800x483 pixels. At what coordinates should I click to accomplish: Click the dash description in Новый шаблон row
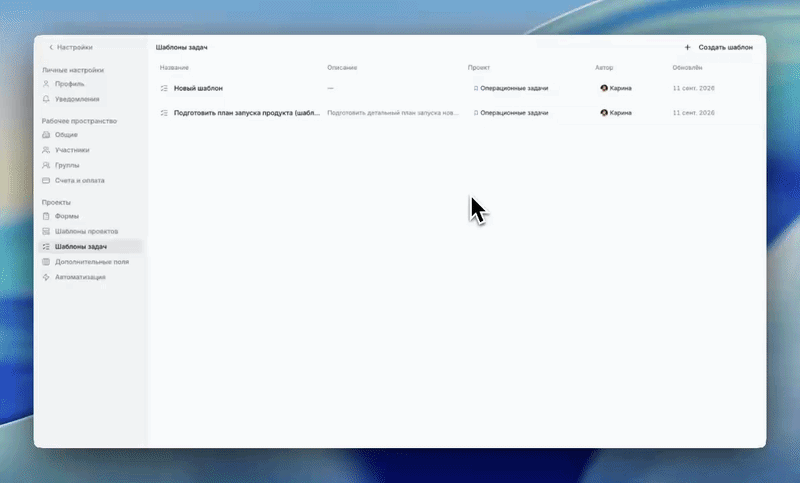pyautogui.click(x=331, y=88)
